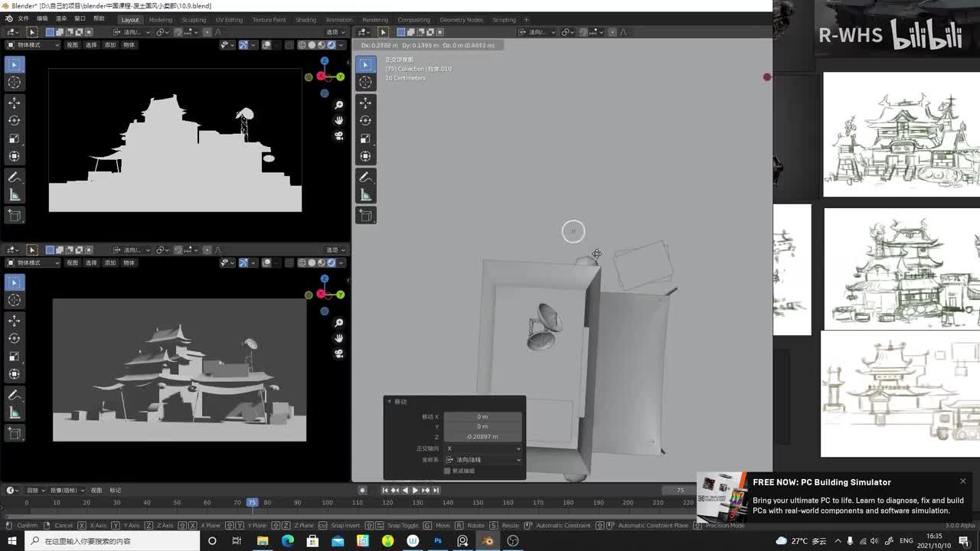Select the Annotate tool in top-left viewport
This screenshot has width=980, height=551.
14,177
